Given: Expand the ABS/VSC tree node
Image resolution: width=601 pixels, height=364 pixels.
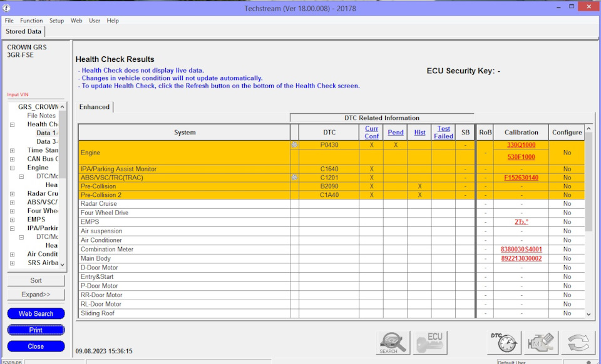Looking at the screenshot, I should [x=13, y=203].
